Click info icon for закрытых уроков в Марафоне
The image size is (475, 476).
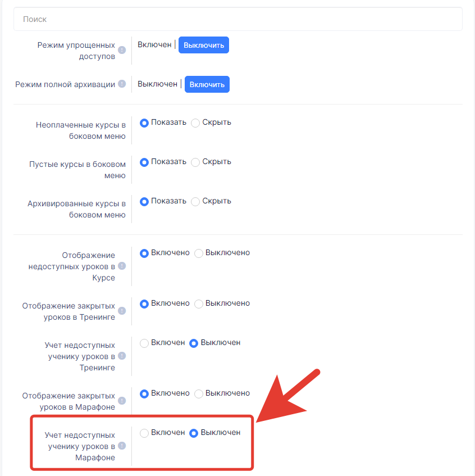[x=122, y=401]
